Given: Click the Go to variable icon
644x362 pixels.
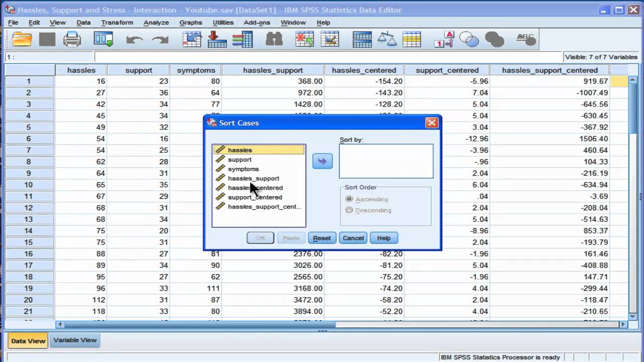Looking at the screenshot, I should 217,39.
